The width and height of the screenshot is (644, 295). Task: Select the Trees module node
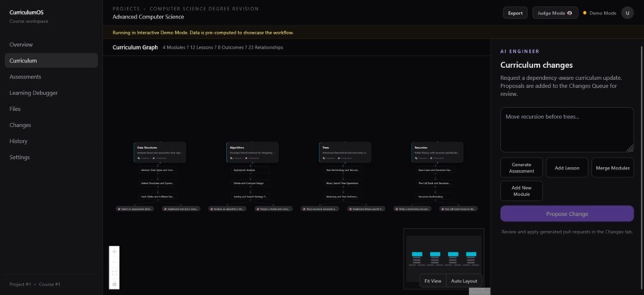(x=345, y=153)
